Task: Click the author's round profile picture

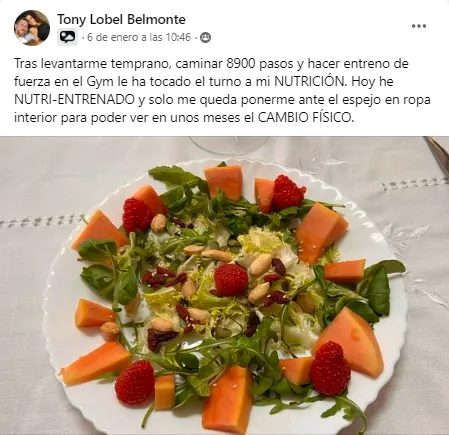Action: pos(32,28)
